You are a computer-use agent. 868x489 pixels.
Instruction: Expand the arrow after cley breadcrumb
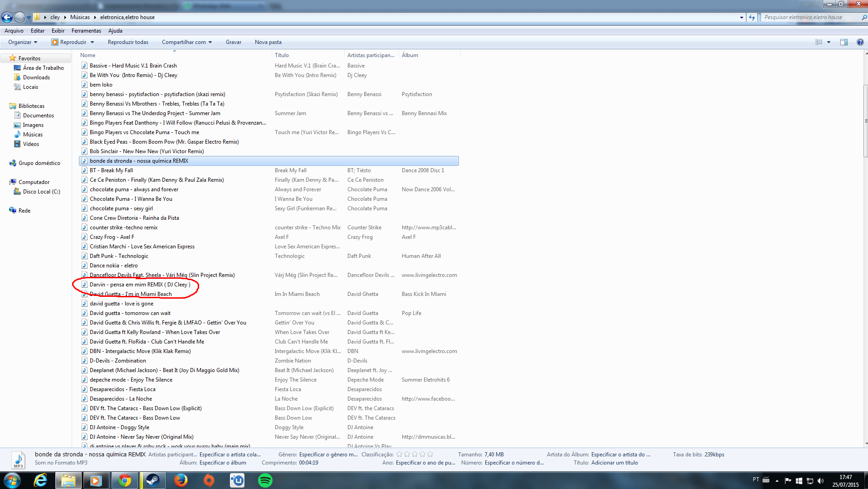(x=65, y=17)
